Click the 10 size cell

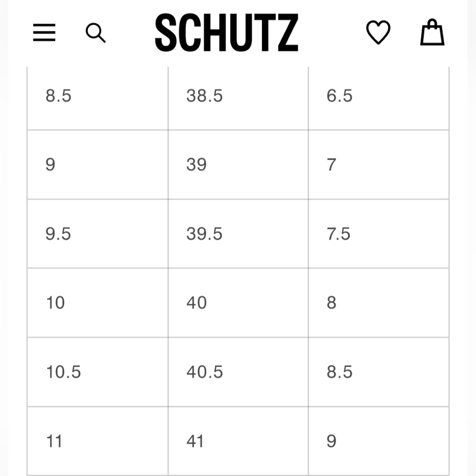tap(98, 303)
